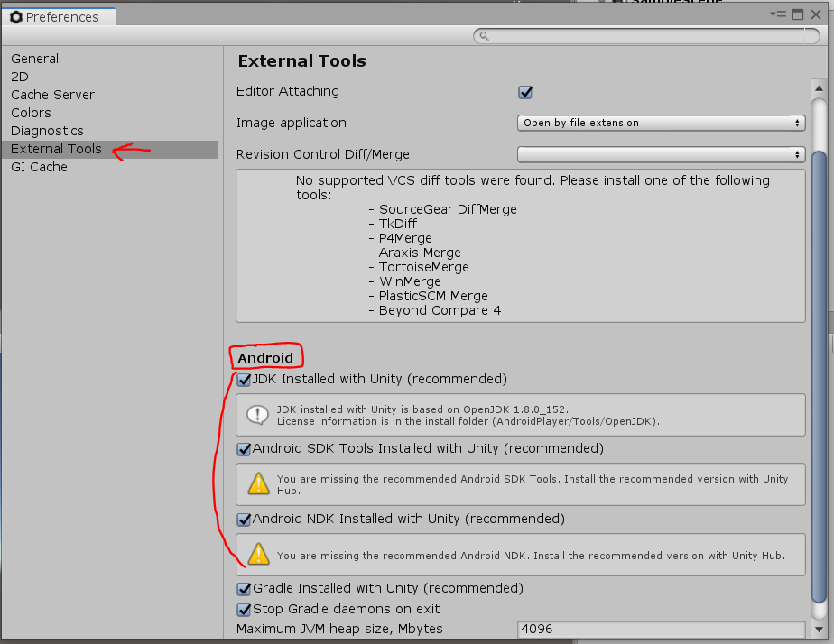Open the General preferences section
Viewport: 834px width, 644px height.
(x=34, y=59)
